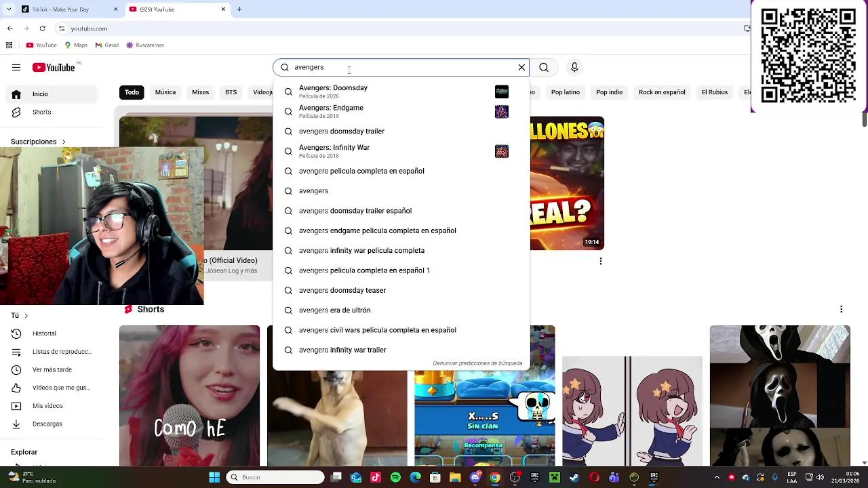Click the YouTube logo

54,67
